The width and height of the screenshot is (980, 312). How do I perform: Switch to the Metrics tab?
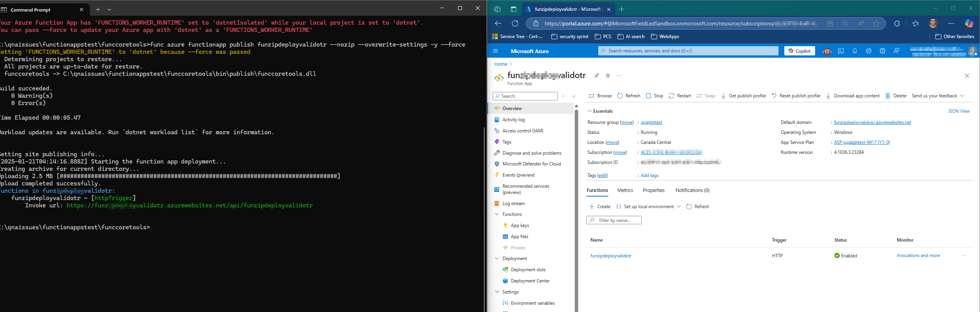pyautogui.click(x=625, y=190)
